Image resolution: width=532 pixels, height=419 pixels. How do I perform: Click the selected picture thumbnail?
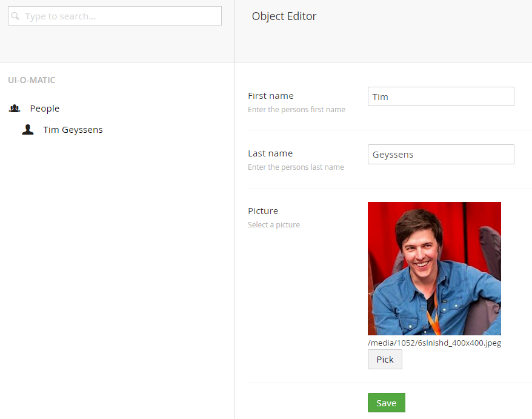tap(434, 269)
